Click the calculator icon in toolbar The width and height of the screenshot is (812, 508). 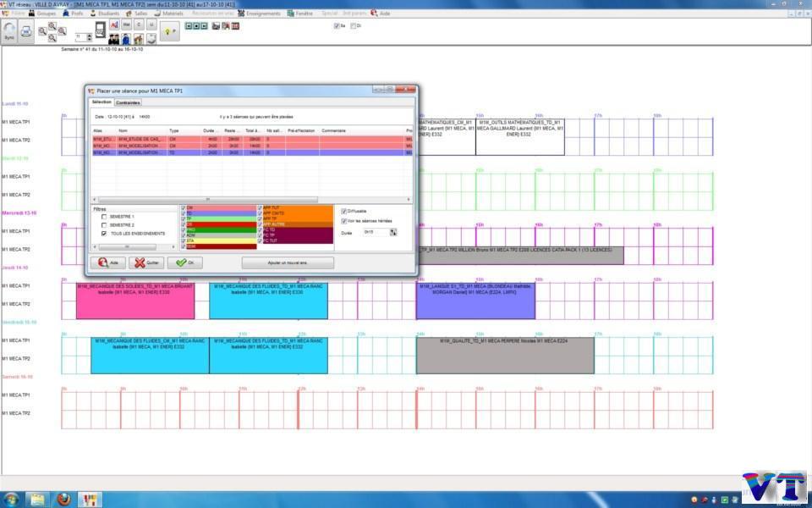pyautogui.click(x=100, y=30)
